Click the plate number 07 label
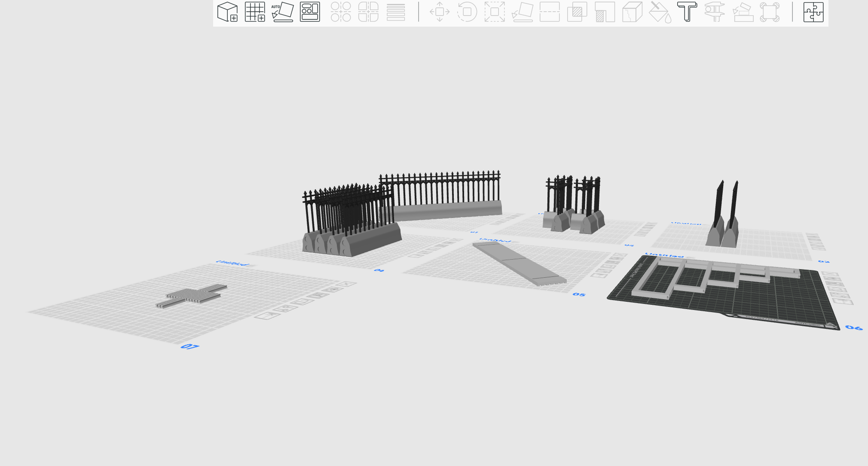 (x=189, y=346)
